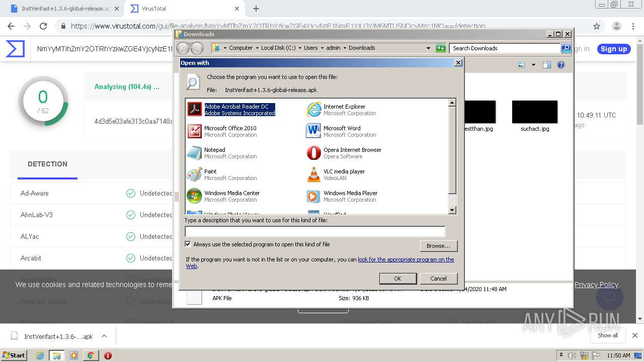Toggle the preview pane icon in Downloads
Screen dimensions: 644x362
click(547, 65)
